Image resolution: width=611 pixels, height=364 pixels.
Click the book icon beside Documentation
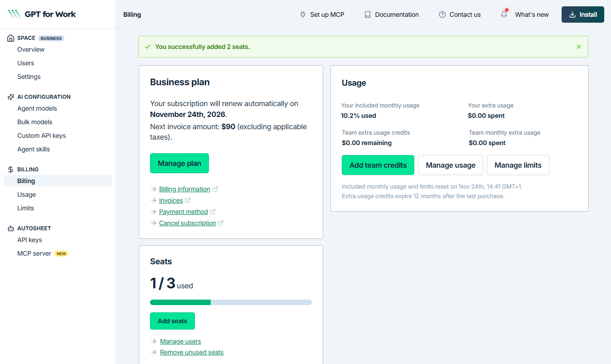click(x=368, y=15)
